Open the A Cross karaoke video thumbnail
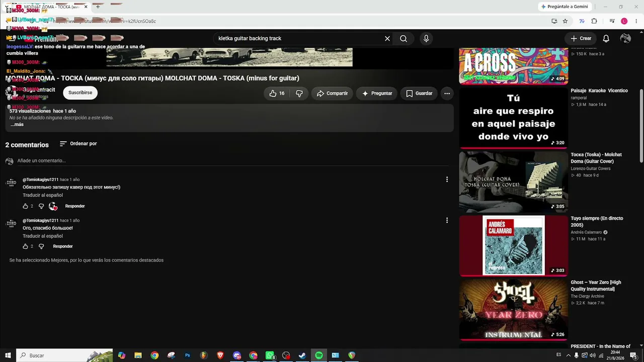 pyautogui.click(x=513, y=66)
